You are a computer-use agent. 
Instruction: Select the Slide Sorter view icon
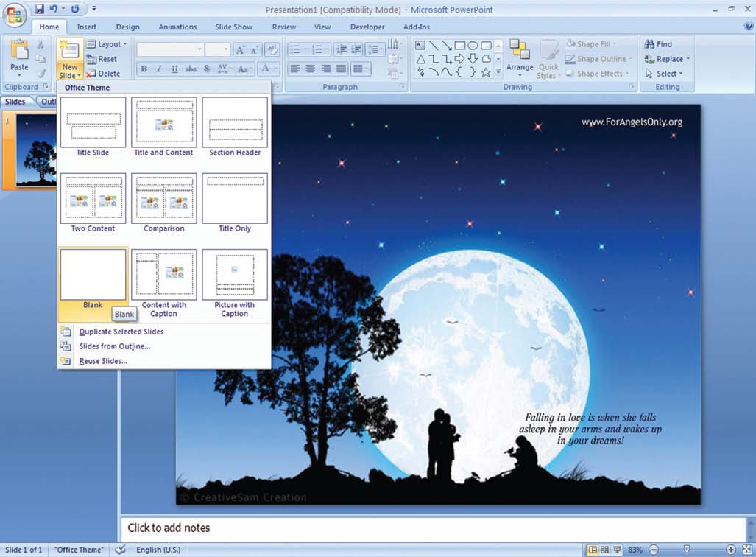[x=604, y=549]
